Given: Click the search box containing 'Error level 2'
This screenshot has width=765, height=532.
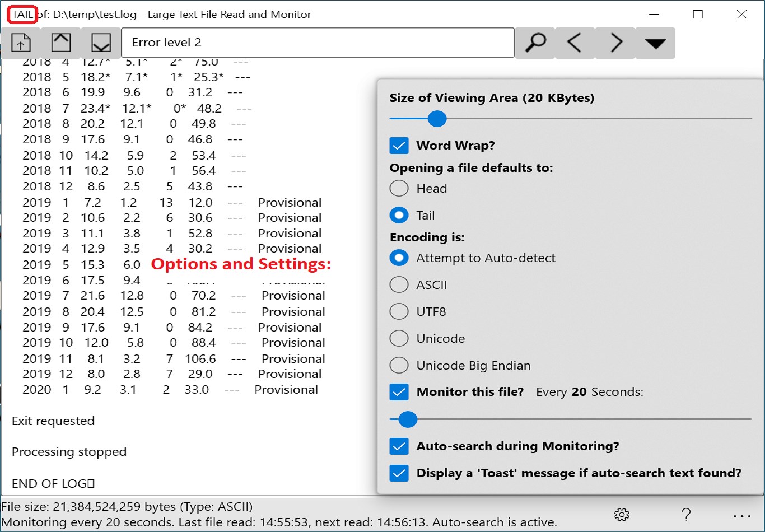Looking at the screenshot, I should 318,43.
